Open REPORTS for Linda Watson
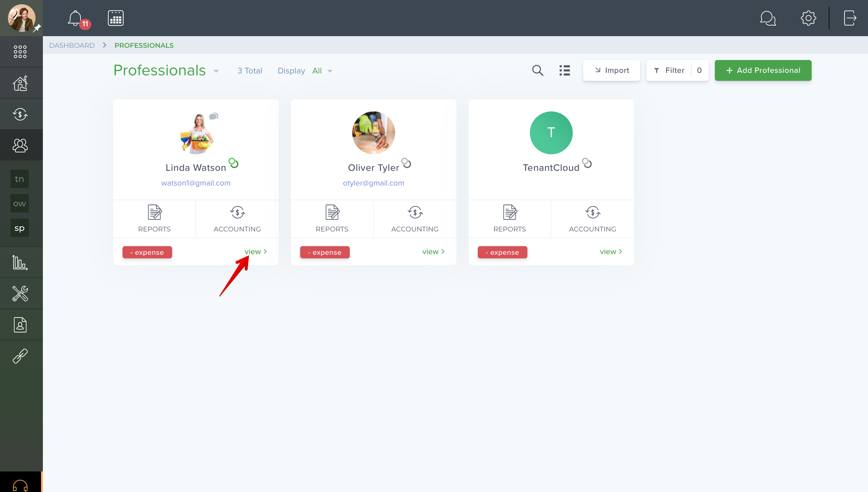The image size is (868, 492). tap(154, 219)
